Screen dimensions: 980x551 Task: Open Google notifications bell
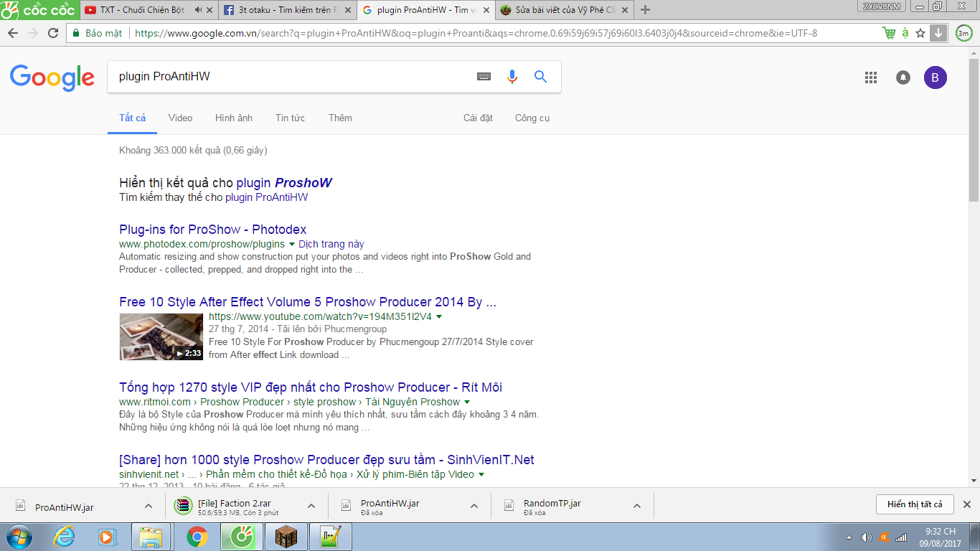(903, 77)
